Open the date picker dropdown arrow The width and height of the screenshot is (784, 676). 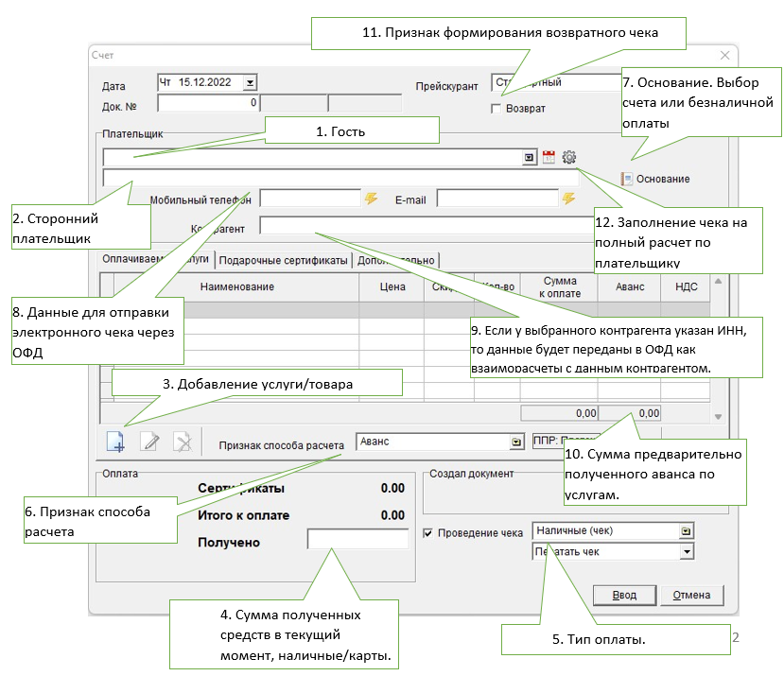point(250,83)
